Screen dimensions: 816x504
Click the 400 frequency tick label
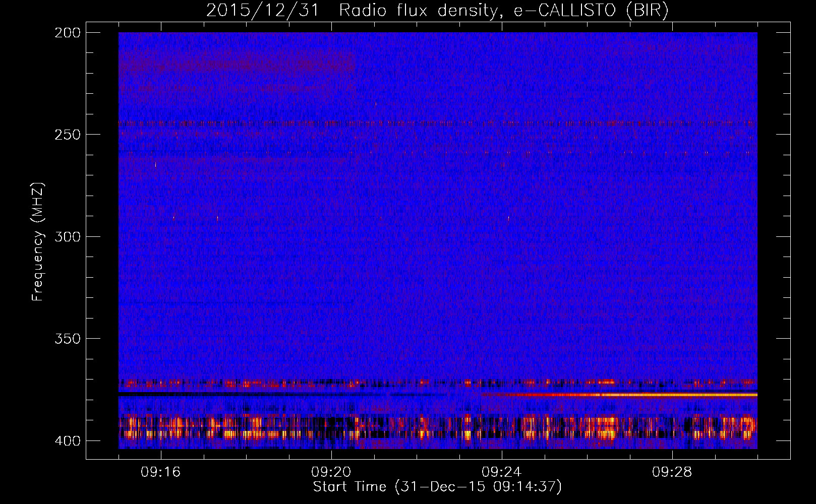68,440
